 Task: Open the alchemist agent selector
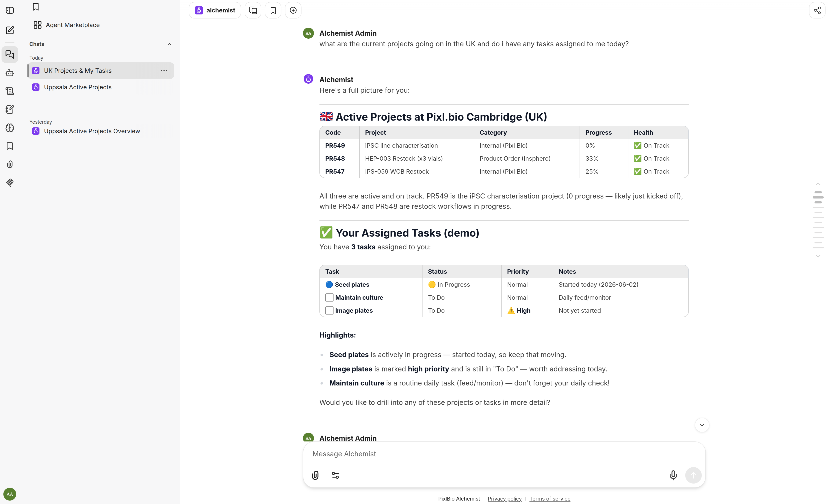point(215,10)
